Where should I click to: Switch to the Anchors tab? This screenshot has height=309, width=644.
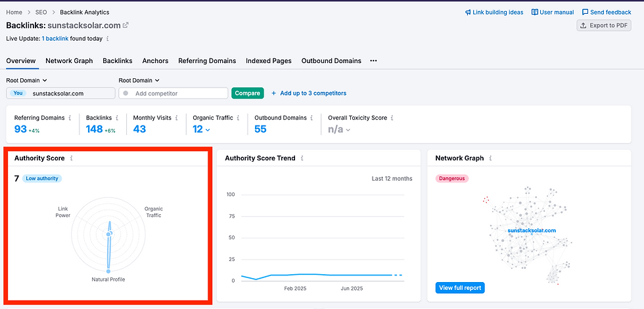coord(155,60)
